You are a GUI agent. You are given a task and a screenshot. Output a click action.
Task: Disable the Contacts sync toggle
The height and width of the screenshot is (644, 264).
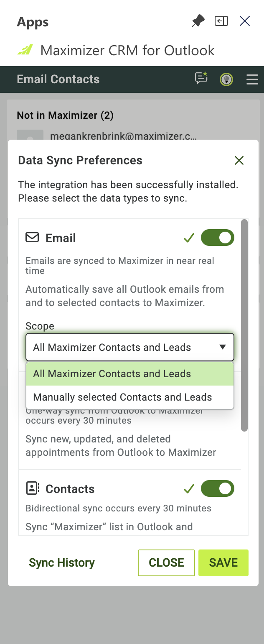[218, 488]
